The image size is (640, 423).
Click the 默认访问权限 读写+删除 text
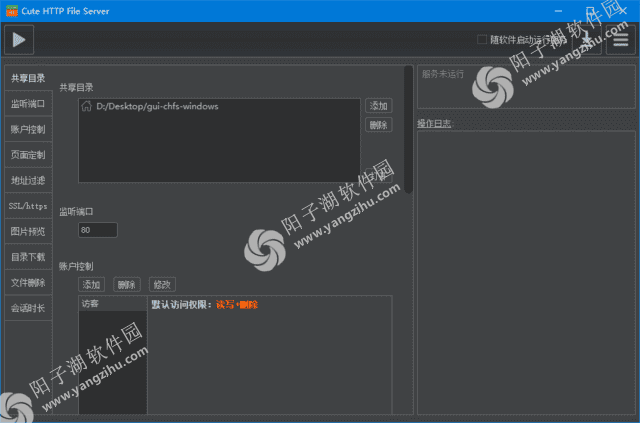pyautogui.click(x=204, y=305)
